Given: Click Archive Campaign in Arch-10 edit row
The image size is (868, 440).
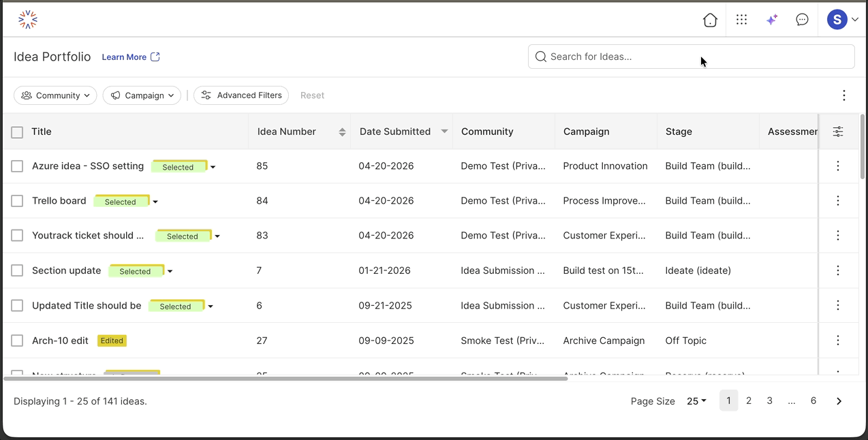Looking at the screenshot, I should tap(604, 341).
